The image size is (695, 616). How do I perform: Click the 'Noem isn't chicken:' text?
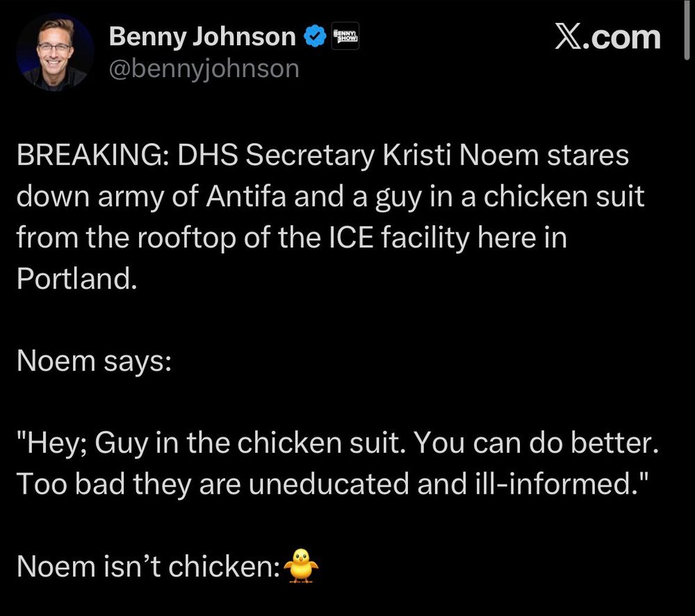(147, 566)
